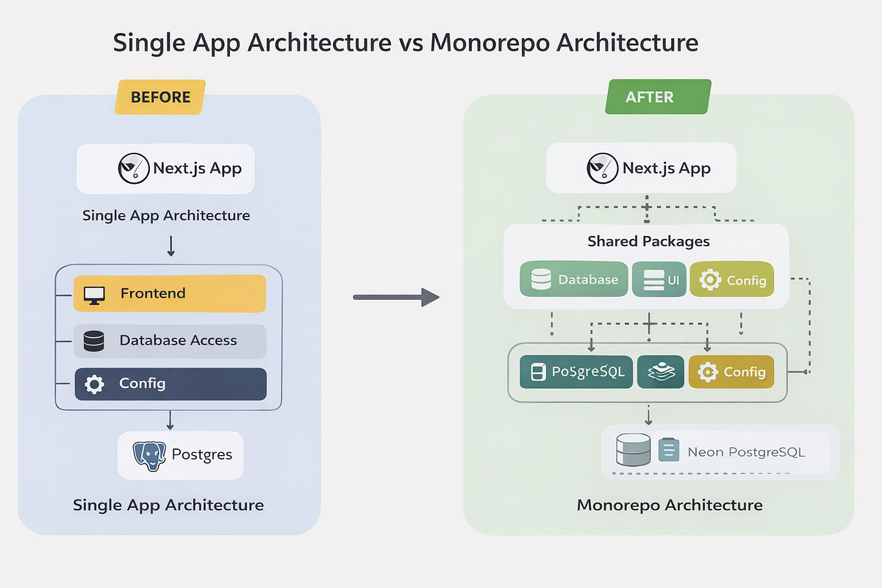Click the gear icon in the yellow Config chip
The height and width of the screenshot is (588, 882).
pyautogui.click(x=707, y=373)
